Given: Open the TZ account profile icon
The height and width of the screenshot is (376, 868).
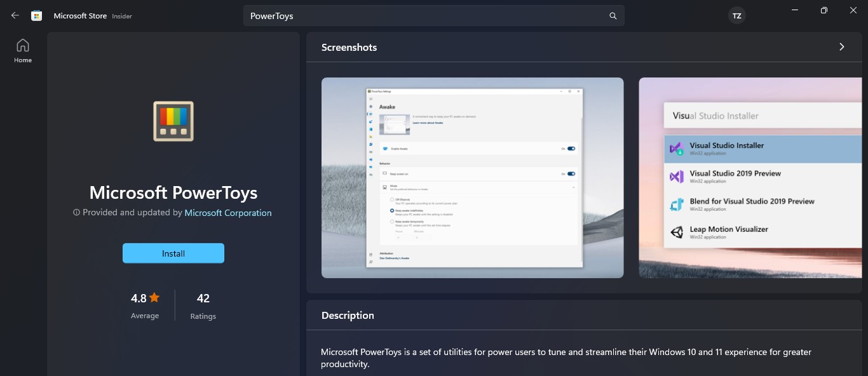Looking at the screenshot, I should (x=736, y=15).
